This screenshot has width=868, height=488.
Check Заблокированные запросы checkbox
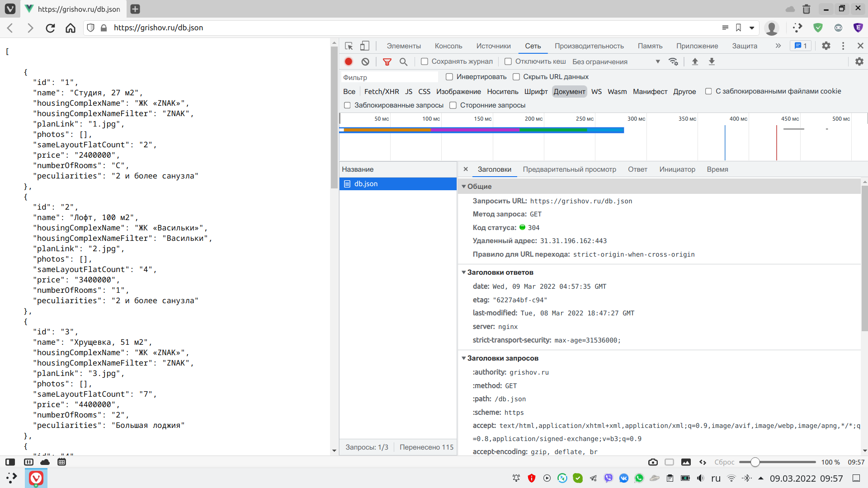[x=347, y=105]
